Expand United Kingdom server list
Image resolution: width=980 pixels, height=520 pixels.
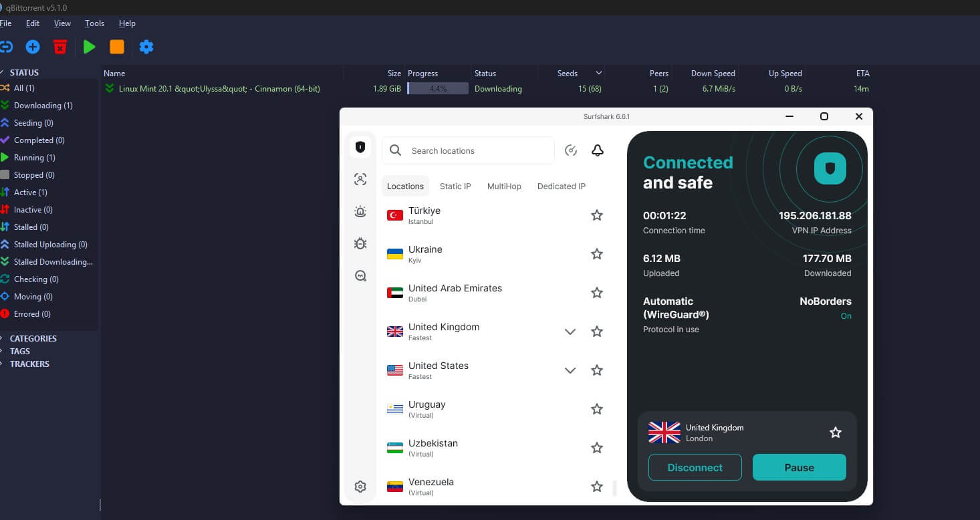(x=570, y=331)
